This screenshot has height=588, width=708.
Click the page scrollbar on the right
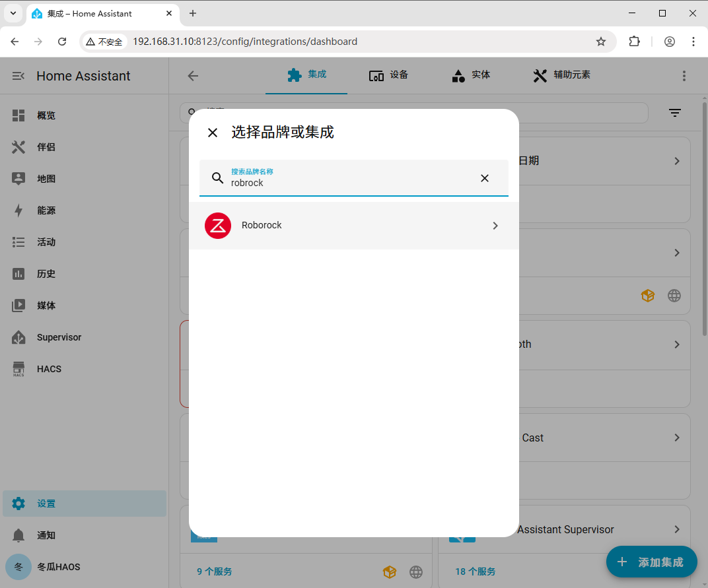click(705, 219)
